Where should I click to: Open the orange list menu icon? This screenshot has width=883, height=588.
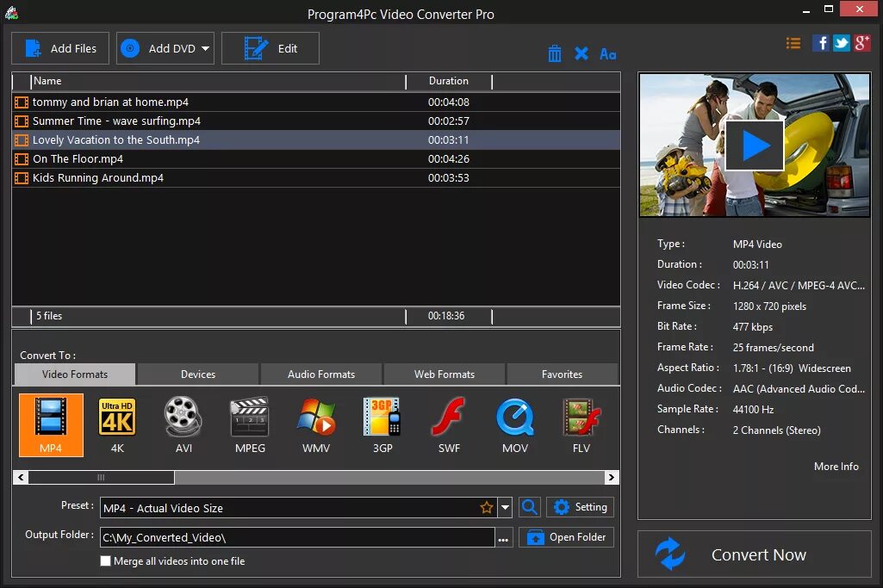[x=793, y=43]
